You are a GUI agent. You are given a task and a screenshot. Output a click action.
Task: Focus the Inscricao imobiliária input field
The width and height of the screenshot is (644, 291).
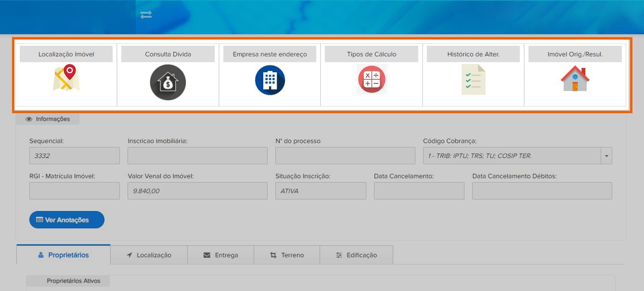click(197, 156)
